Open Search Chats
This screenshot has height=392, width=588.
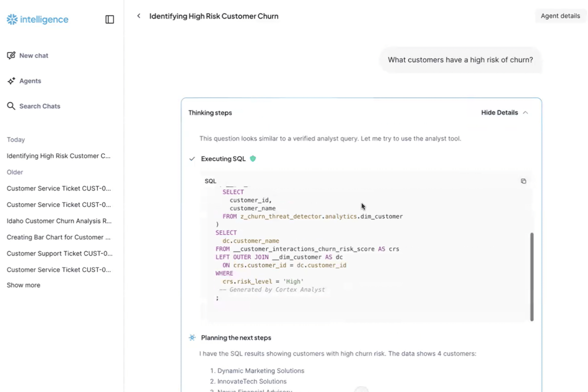point(39,106)
